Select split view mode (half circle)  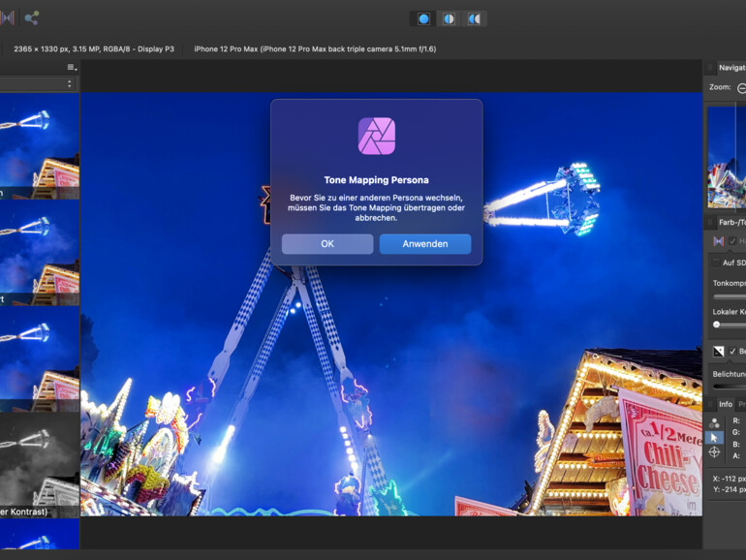(x=449, y=18)
